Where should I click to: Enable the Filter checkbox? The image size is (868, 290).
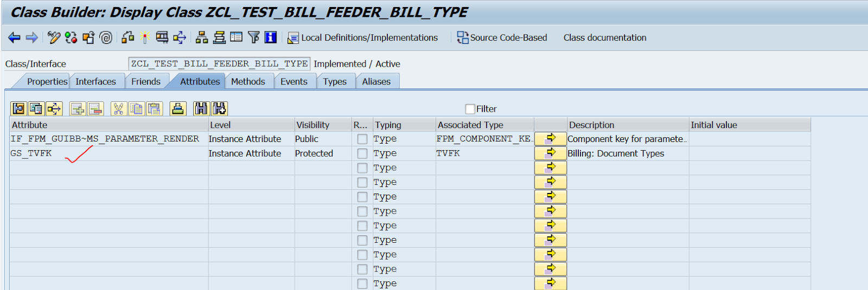470,109
